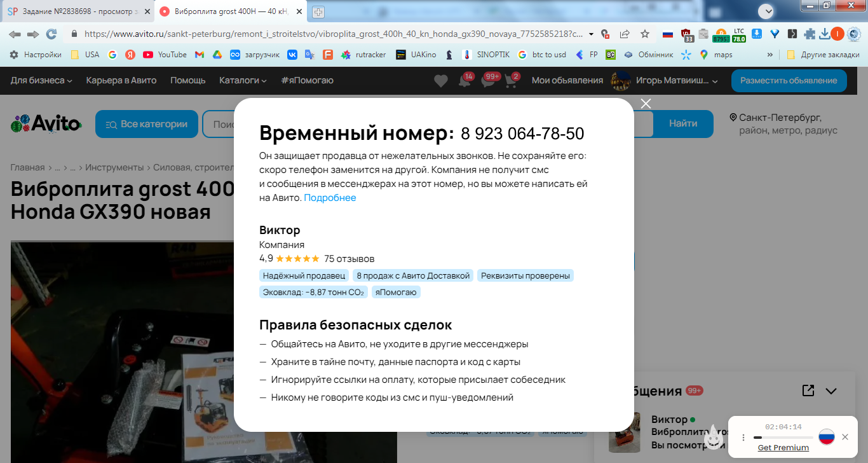This screenshot has width=868, height=463.
Task: Close the VPN Get Premium widget
Action: point(845,437)
